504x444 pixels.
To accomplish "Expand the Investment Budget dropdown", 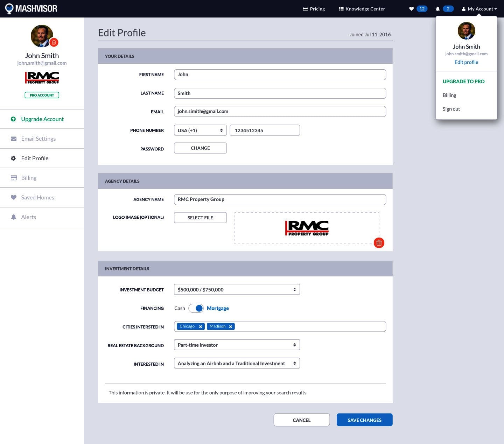I will click(x=237, y=289).
